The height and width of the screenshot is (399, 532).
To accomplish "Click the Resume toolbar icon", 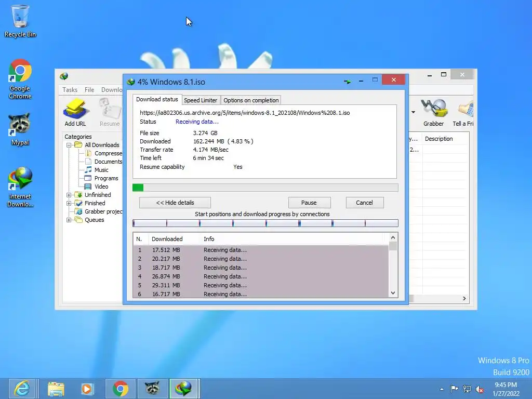I will tap(110, 112).
